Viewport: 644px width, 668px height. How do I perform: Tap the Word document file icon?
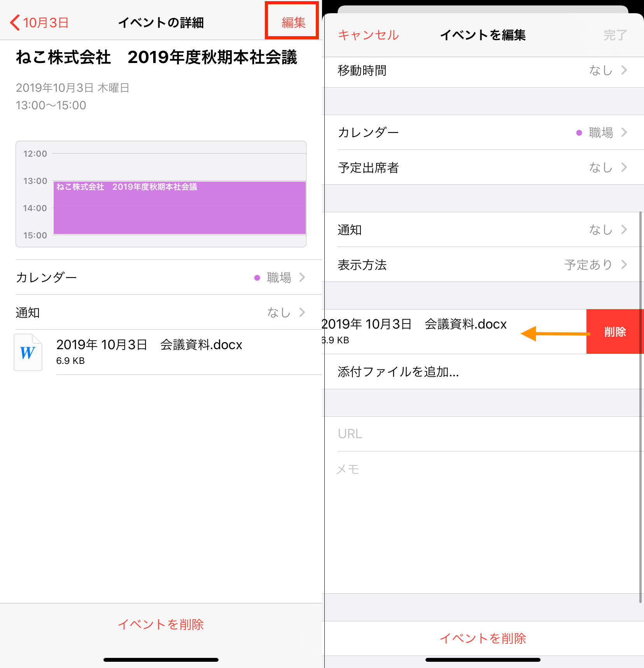pyautogui.click(x=28, y=352)
